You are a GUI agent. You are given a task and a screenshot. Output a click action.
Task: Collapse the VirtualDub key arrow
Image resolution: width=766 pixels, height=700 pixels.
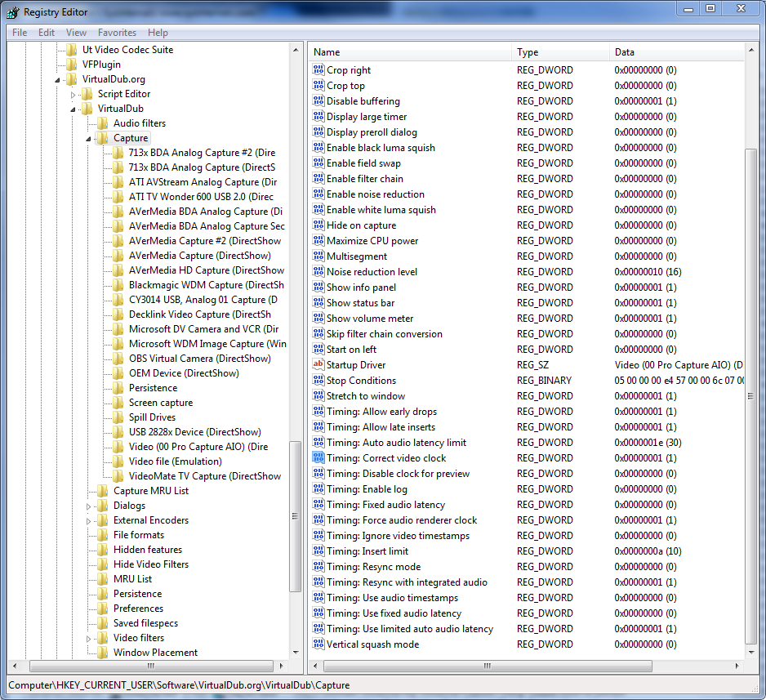tap(73, 109)
